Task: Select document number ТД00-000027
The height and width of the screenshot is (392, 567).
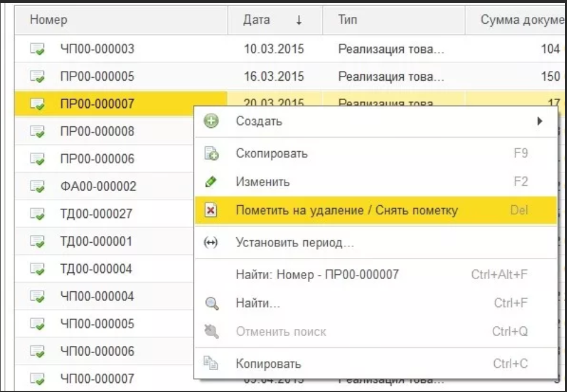Action: coord(96,214)
